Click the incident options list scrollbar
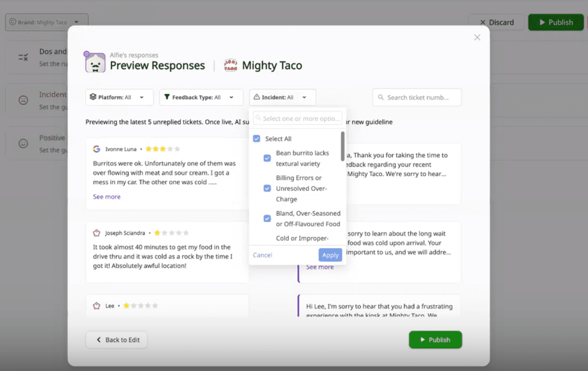Viewport: 588px width, 371px height. (343, 146)
